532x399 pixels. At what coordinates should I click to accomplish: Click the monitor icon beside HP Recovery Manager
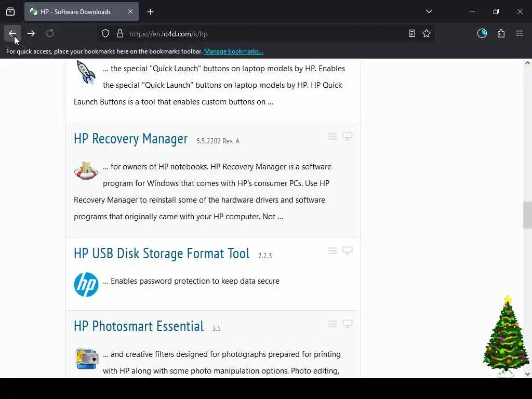coord(348,137)
